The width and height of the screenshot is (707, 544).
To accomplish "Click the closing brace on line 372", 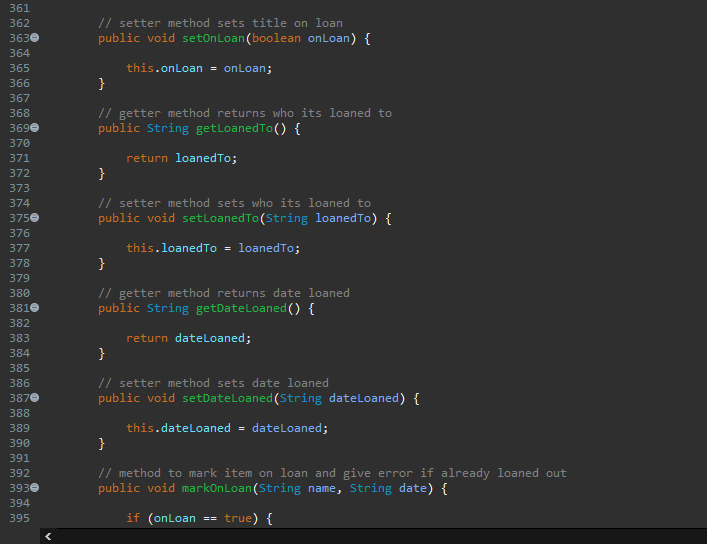I will 101,173.
